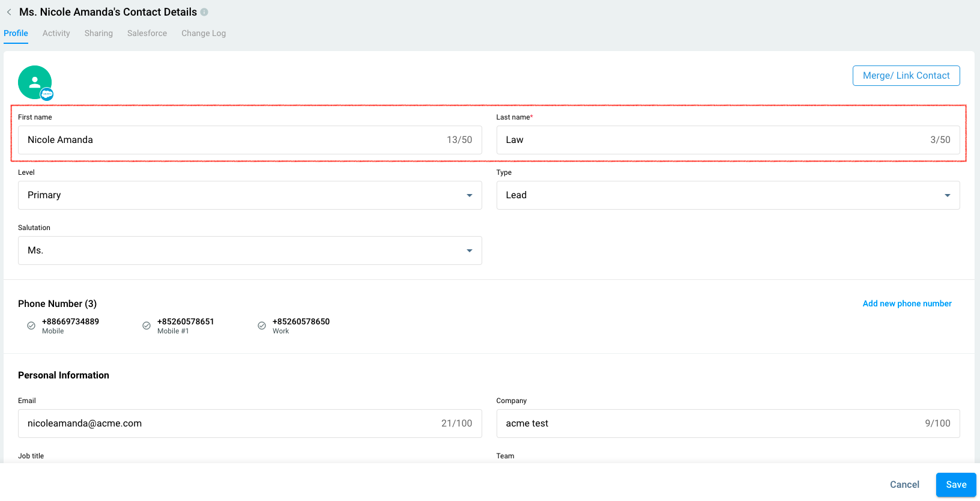
Task: Click the check icon beside +85260578651
Action: 147,326
